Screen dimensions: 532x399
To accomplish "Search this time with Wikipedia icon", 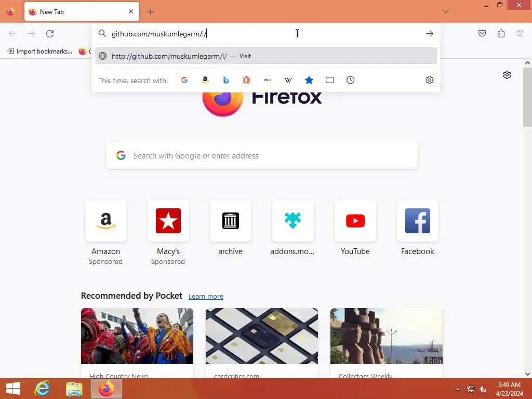I will (x=288, y=80).
